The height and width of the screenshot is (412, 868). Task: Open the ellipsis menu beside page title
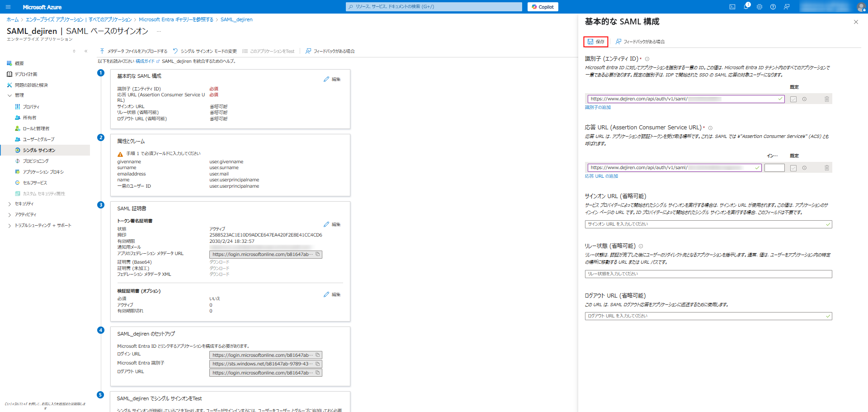159,31
